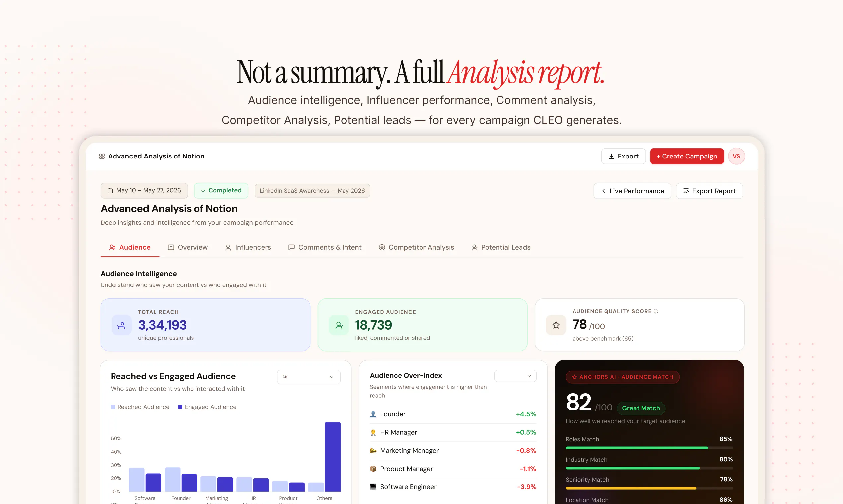Click the checkmark icon in the Completed badge

203,191
